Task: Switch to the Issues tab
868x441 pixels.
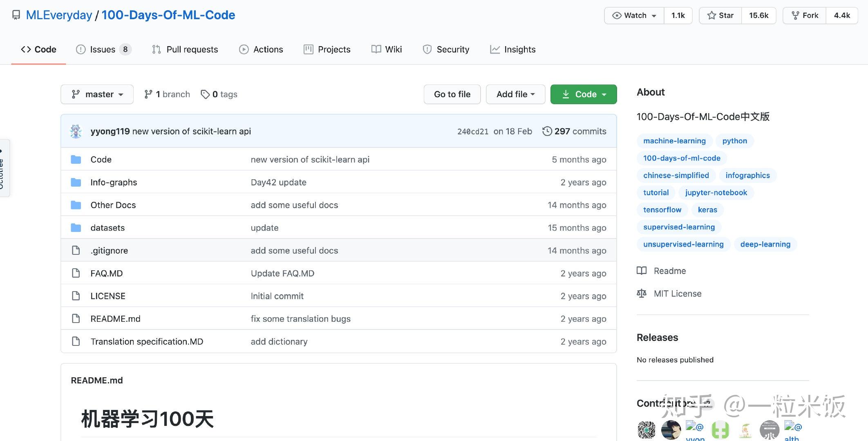Action: [103, 49]
